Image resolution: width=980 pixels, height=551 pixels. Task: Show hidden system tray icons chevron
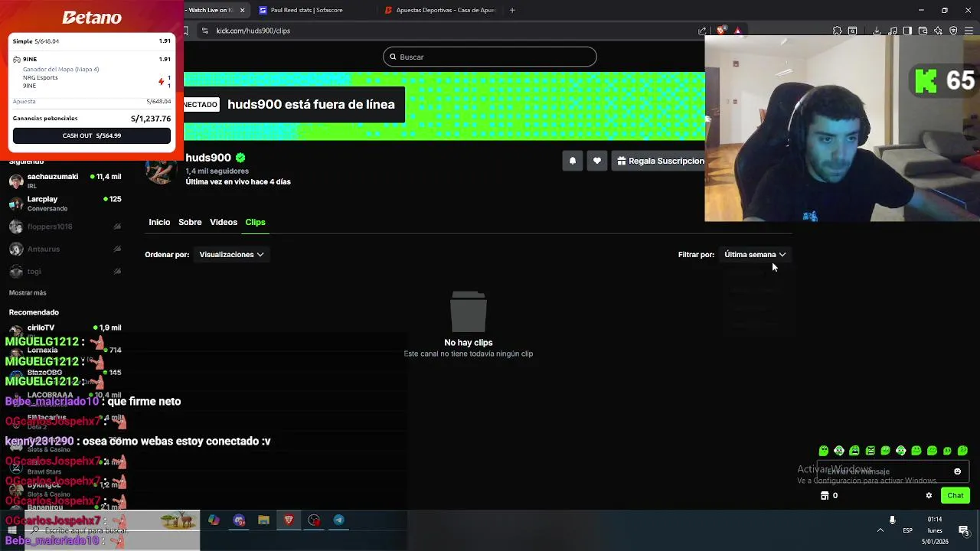click(880, 530)
